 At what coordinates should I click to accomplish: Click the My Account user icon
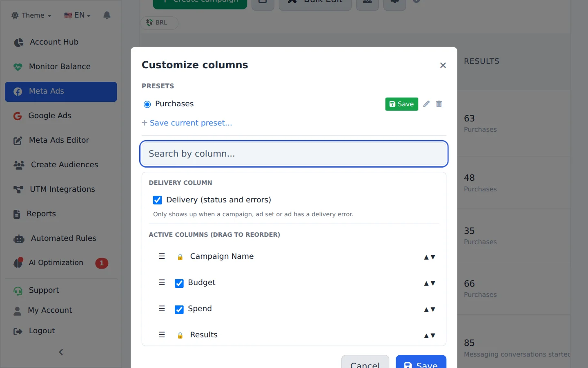(x=17, y=311)
